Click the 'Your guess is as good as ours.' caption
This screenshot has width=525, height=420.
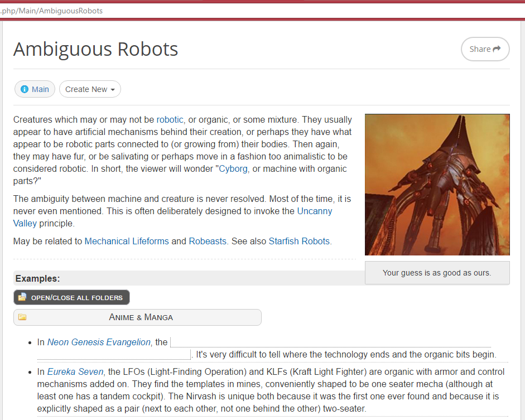[437, 273]
